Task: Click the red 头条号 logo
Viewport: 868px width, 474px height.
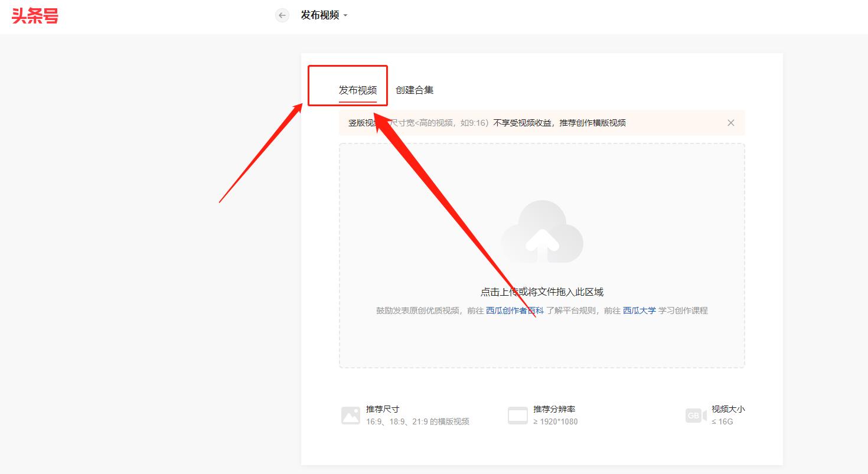Action: (34, 15)
